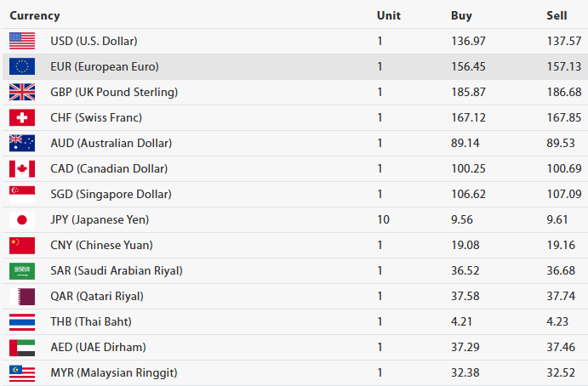Click the European Union flag icon

click(21, 66)
